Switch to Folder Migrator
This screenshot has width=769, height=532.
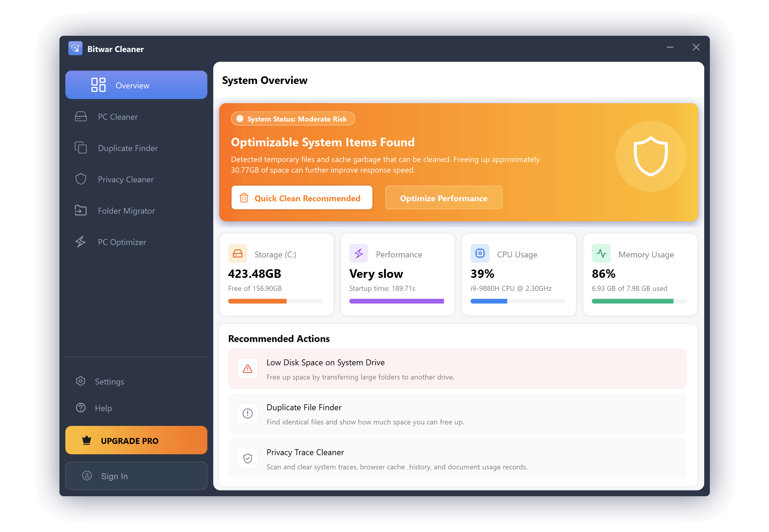pyautogui.click(x=136, y=210)
